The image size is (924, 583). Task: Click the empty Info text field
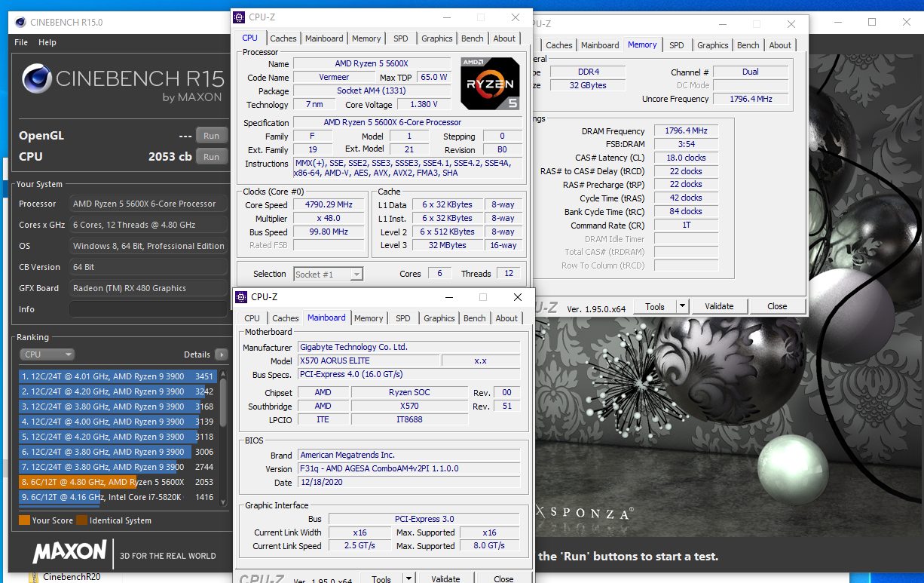click(148, 309)
